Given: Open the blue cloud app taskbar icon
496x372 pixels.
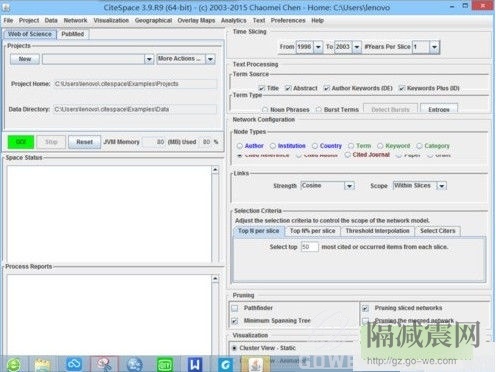Looking at the screenshot, I should coord(74,364).
